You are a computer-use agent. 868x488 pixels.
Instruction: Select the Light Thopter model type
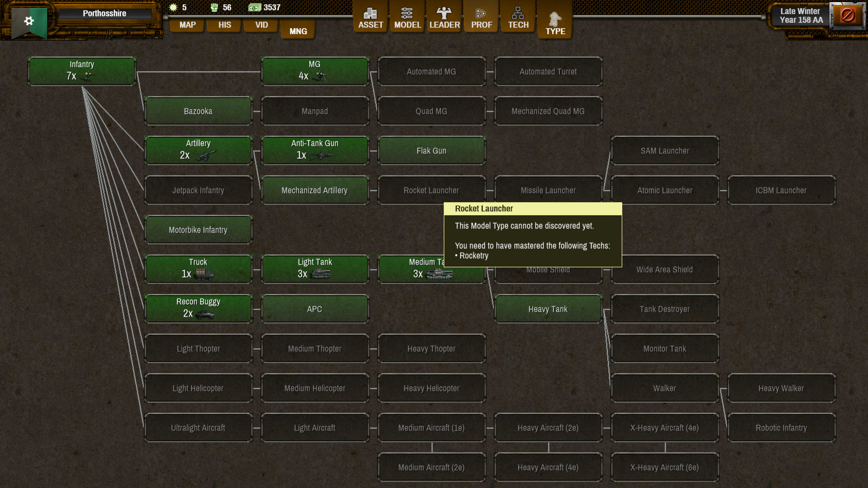(198, 348)
